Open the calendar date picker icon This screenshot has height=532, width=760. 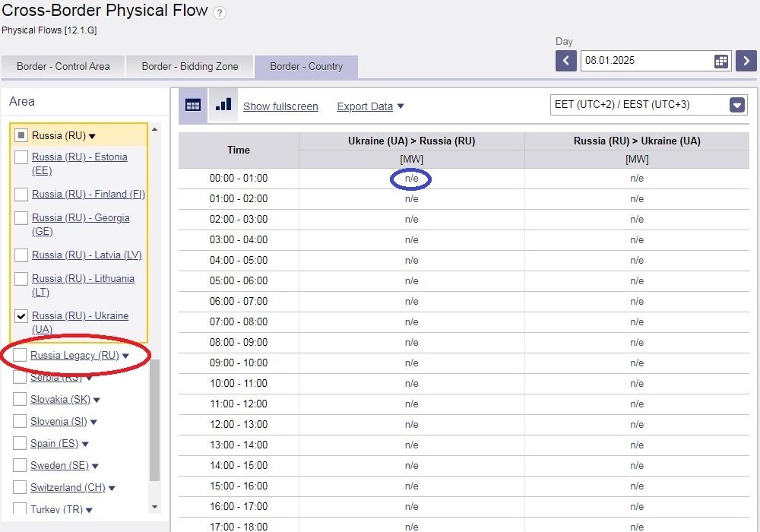(721, 61)
